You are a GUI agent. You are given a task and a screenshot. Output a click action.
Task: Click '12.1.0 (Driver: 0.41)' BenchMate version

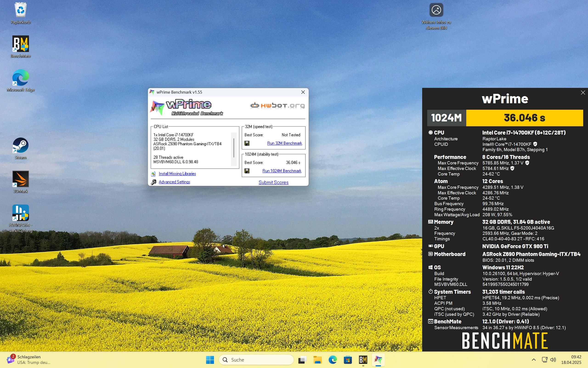point(506,322)
